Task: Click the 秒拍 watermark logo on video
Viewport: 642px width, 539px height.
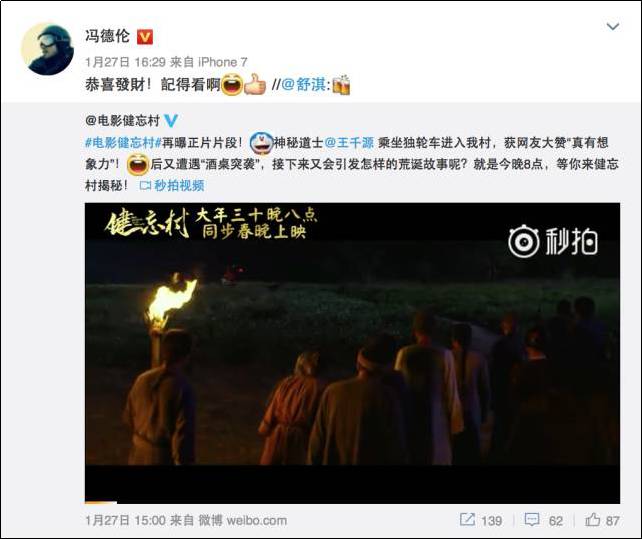Action: tap(553, 242)
